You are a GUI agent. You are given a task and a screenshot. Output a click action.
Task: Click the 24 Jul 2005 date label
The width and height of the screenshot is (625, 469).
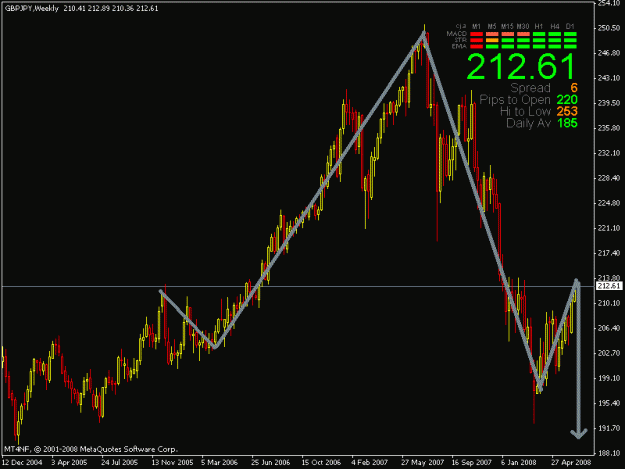tap(119, 463)
